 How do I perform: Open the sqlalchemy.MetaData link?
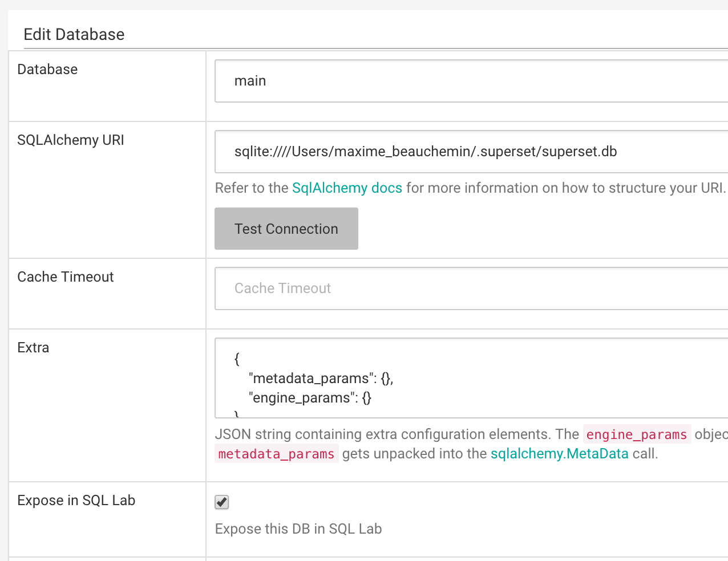(560, 454)
